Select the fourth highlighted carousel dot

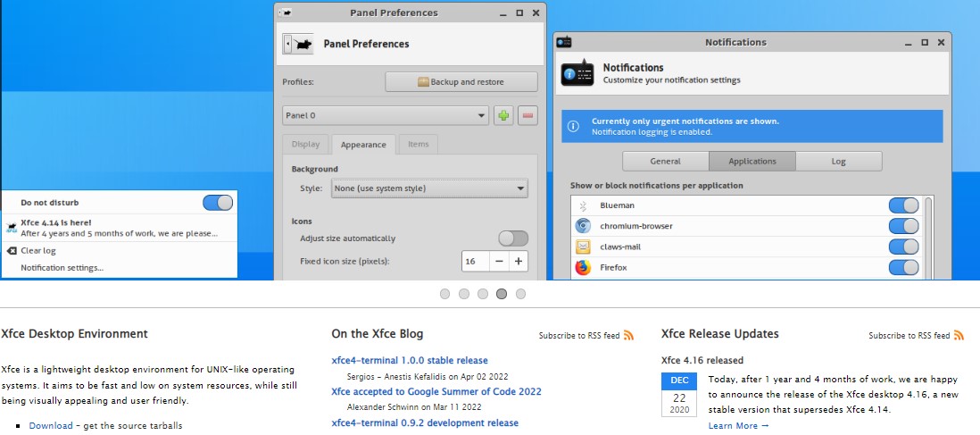(x=502, y=294)
